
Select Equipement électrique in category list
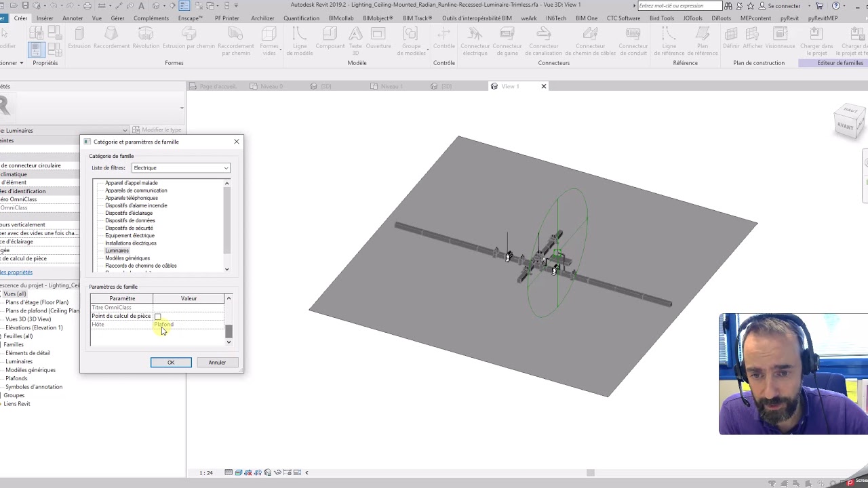point(130,236)
